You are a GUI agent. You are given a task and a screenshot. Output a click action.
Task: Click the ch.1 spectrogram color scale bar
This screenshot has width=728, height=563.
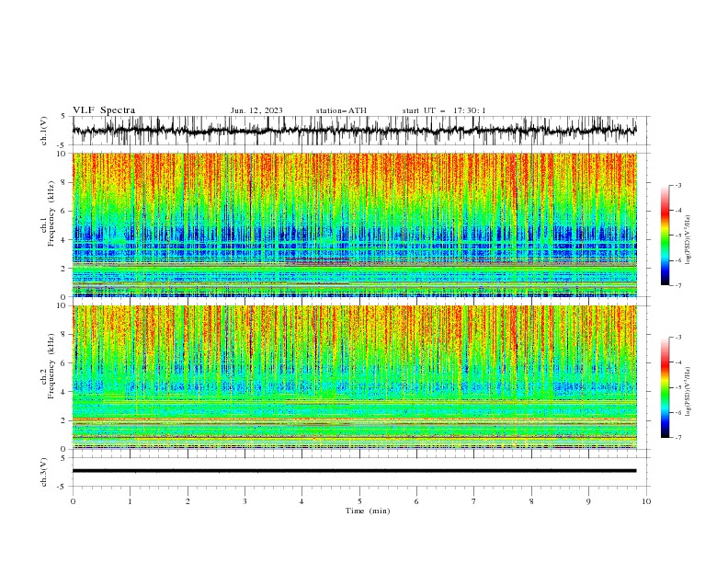665,236
